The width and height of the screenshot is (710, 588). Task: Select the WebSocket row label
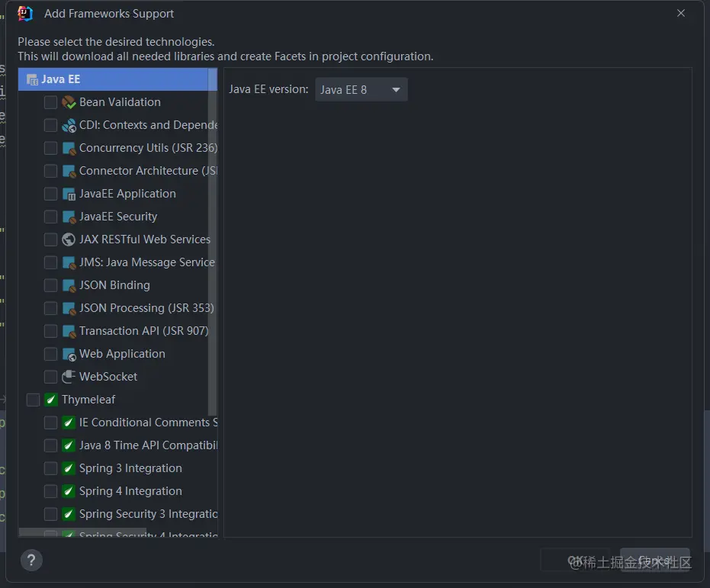point(108,377)
